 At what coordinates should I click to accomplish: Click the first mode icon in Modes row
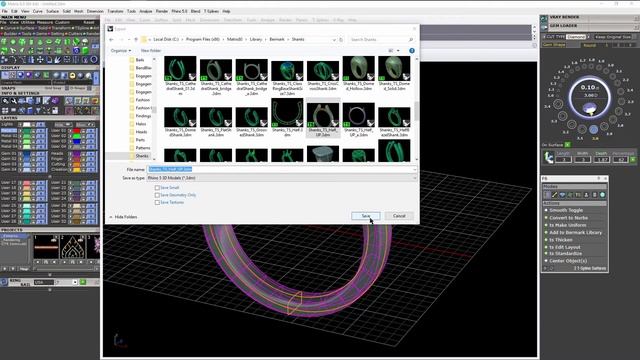coord(547,195)
